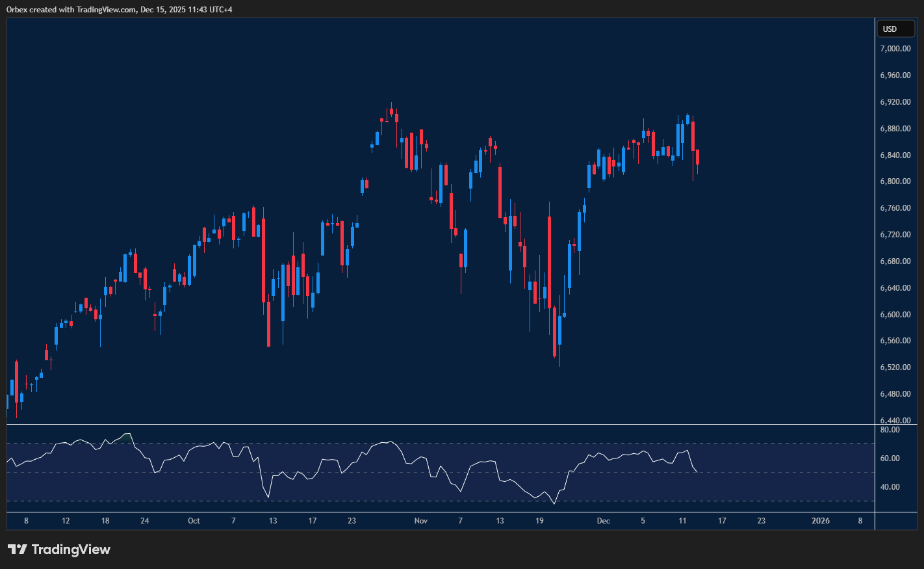
Task: Click date label 23 next to 2026
Action: [762, 521]
